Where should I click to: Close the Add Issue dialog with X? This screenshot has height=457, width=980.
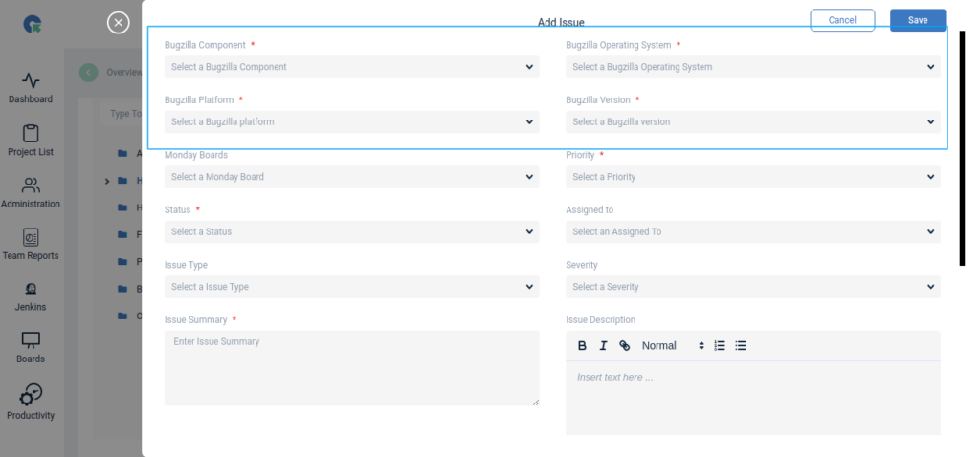pos(118,22)
